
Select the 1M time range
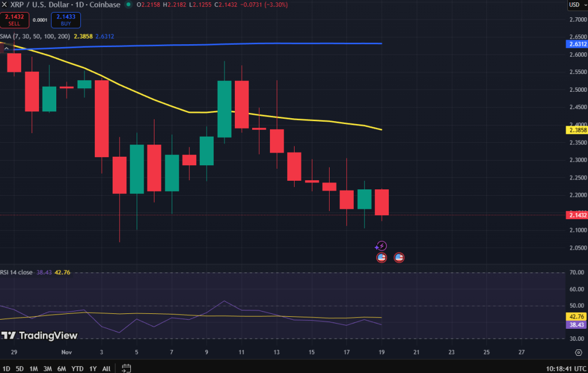33,368
